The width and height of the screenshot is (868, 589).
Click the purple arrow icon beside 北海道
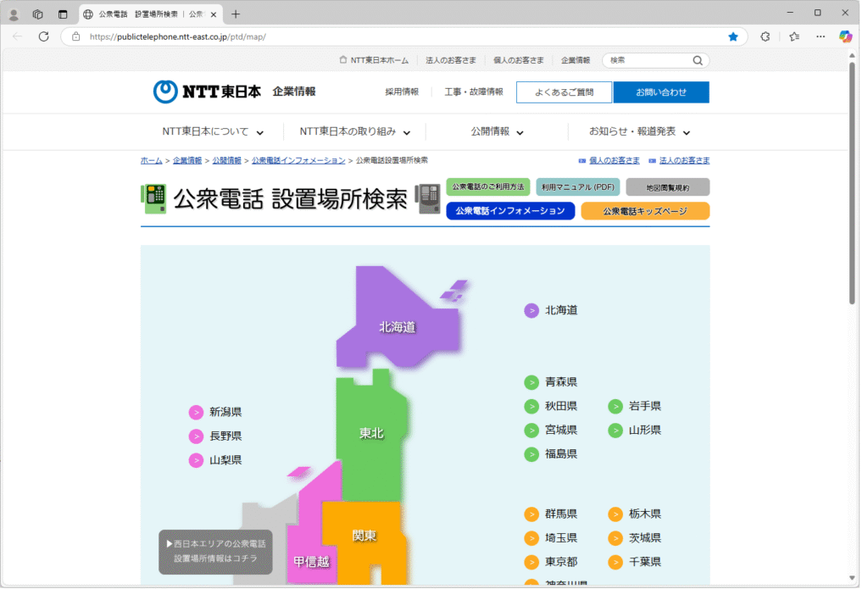click(x=531, y=310)
